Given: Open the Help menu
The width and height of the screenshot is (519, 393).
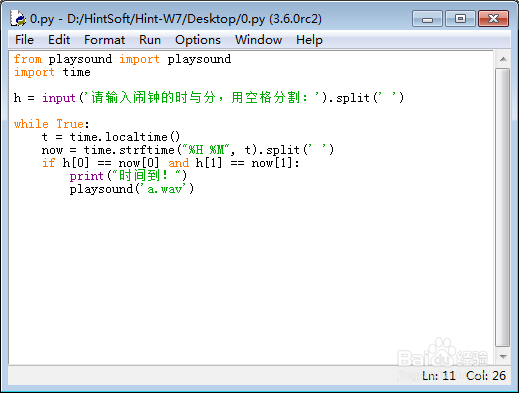Looking at the screenshot, I should (309, 40).
